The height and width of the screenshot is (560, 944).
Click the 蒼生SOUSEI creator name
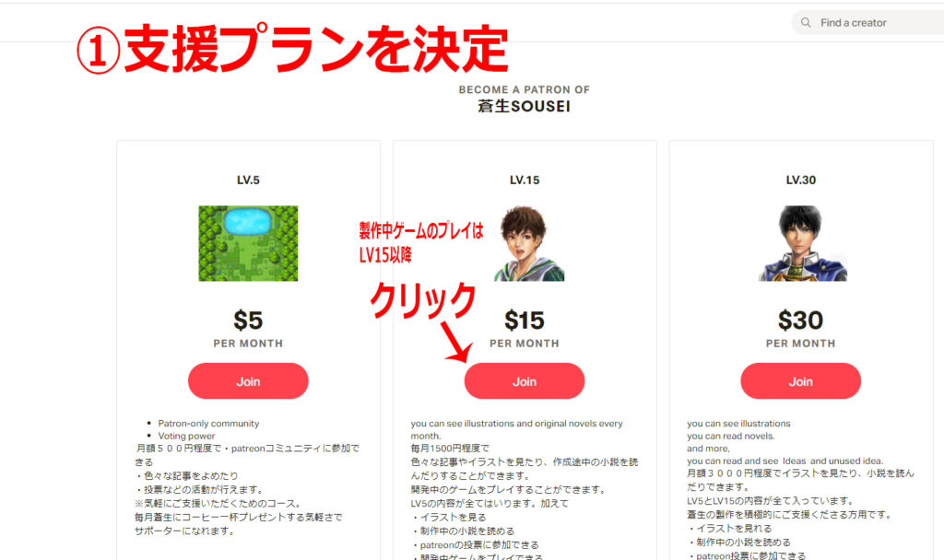point(524,107)
